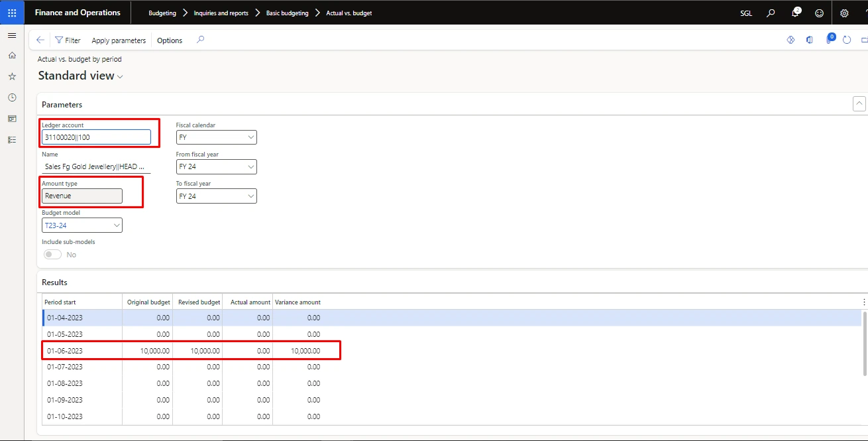Click Actual vs. budget breadcrumb
The width and height of the screenshot is (868, 441).
(x=349, y=13)
